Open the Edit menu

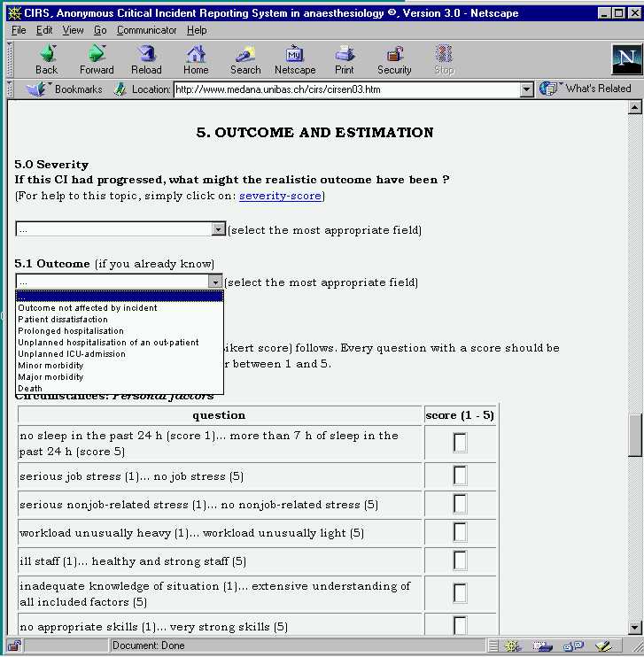click(44, 30)
